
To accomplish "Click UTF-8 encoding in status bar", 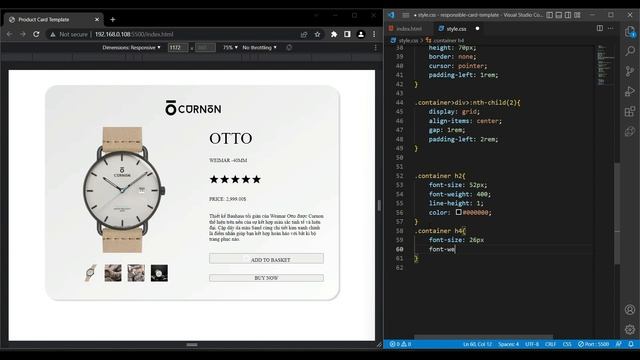I will tap(532, 344).
